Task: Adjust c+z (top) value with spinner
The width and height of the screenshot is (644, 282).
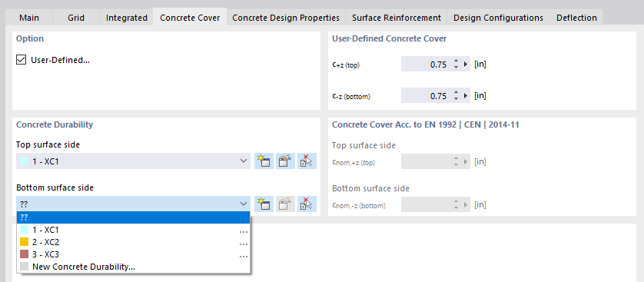Action: [x=456, y=64]
